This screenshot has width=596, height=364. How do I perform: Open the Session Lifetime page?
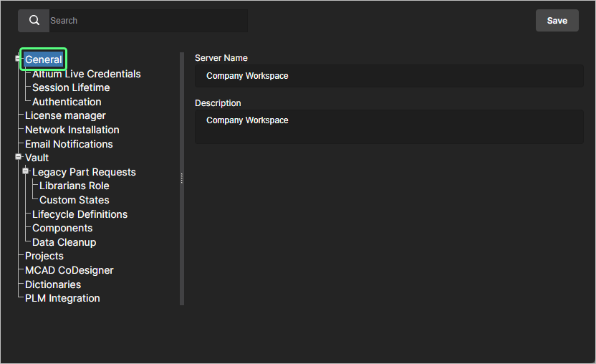[71, 87]
